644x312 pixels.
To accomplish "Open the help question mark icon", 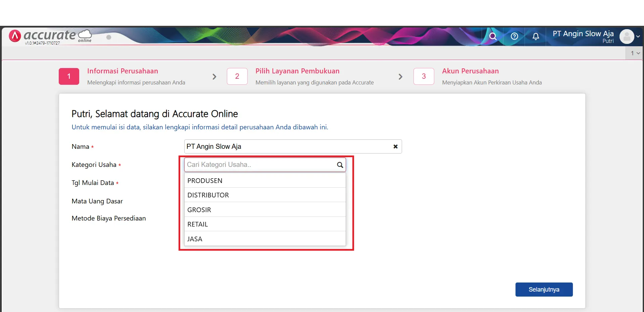I will (514, 36).
